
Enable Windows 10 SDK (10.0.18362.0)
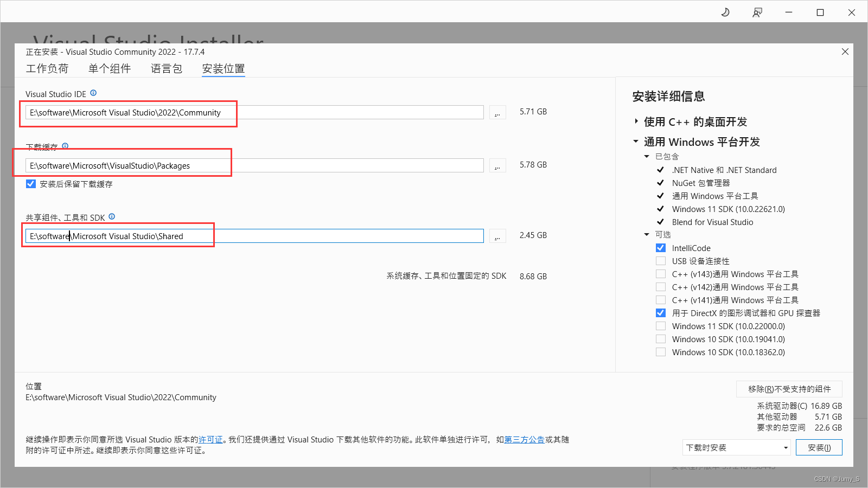[661, 352]
